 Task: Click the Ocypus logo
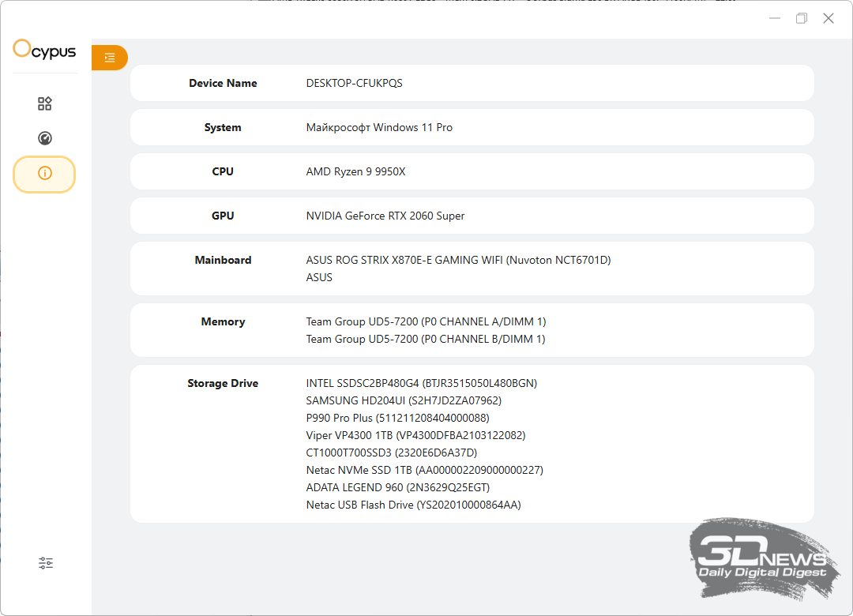(x=45, y=51)
